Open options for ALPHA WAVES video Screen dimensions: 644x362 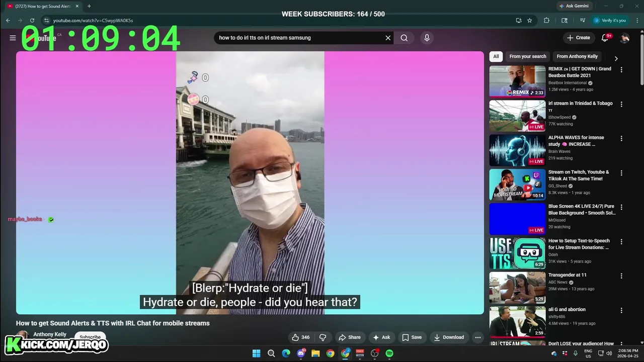point(621,138)
